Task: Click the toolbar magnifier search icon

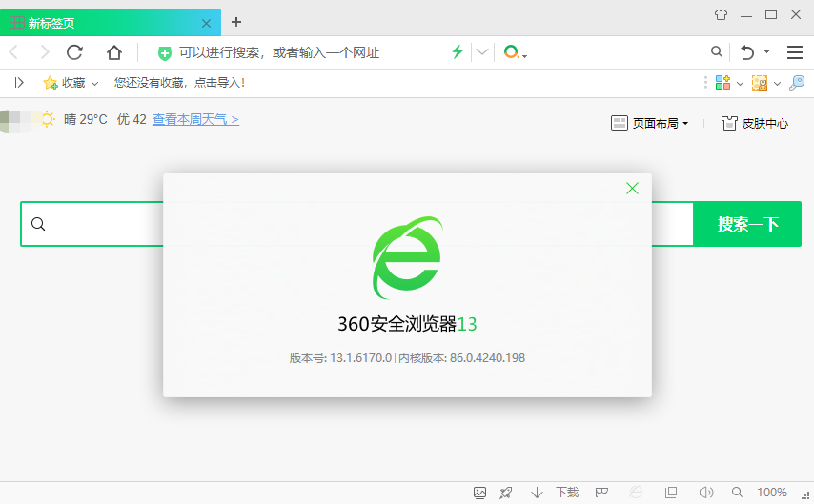Action: pyautogui.click(x=717, y=51)
